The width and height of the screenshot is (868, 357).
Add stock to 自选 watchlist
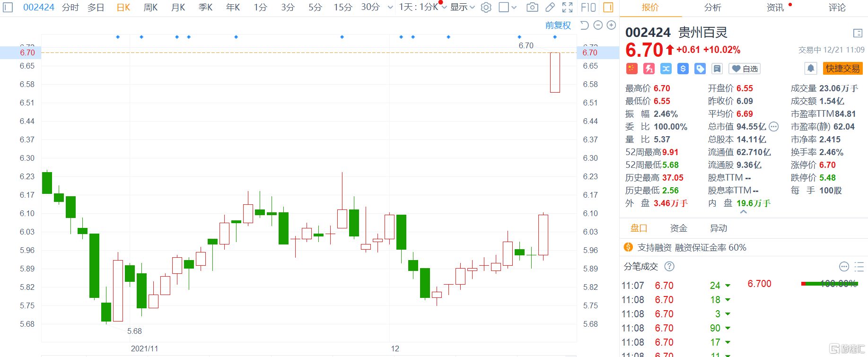click(745, 69)
